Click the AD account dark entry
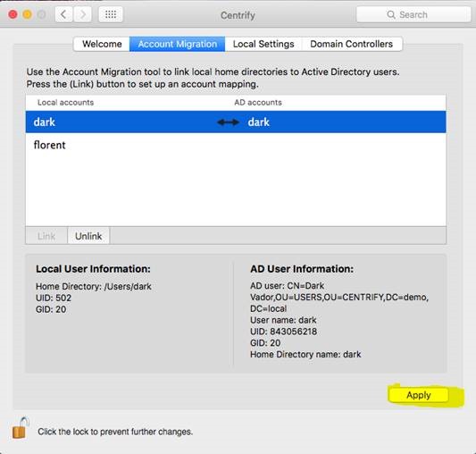 point(259,122)
